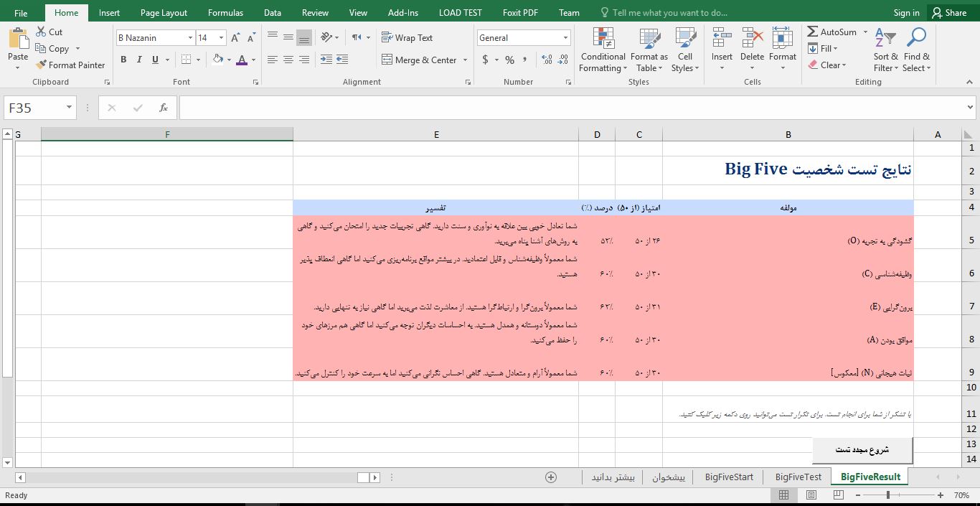Screen dimensions: 980x506
Task: Toggle Wrap Text
Action: (x=407, y=38)
